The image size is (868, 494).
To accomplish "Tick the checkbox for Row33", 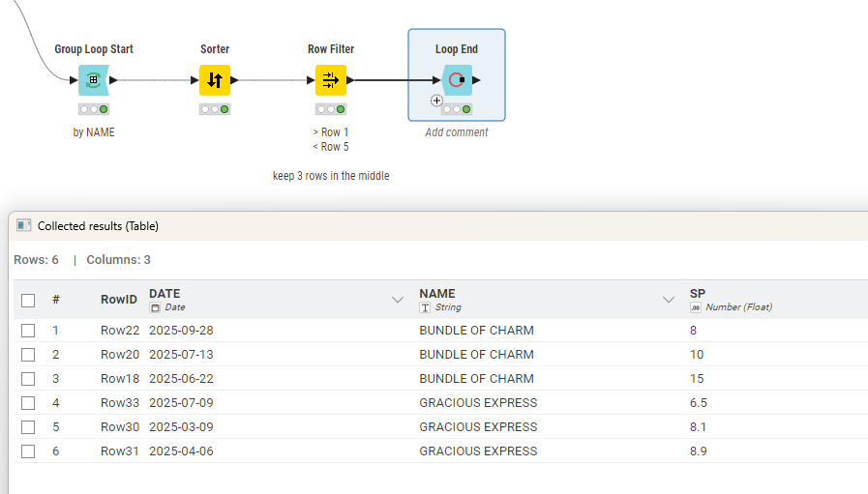I will [x=28, y=403].
